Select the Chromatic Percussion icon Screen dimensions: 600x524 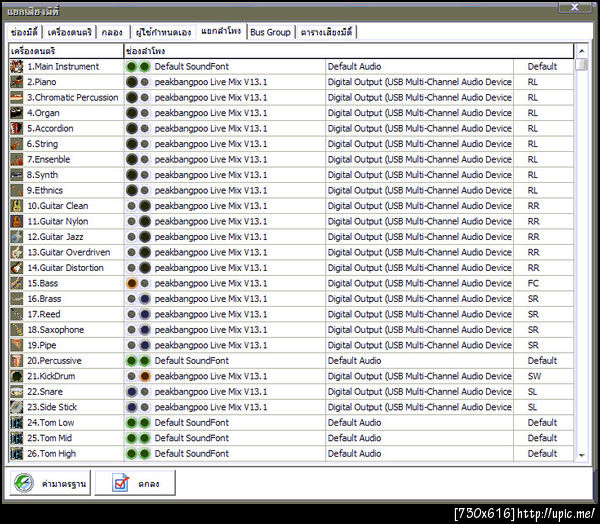[x=16, y=98]
